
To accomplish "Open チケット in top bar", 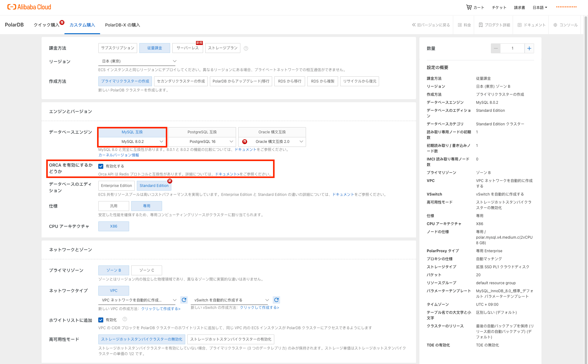I will click(499, 8).
